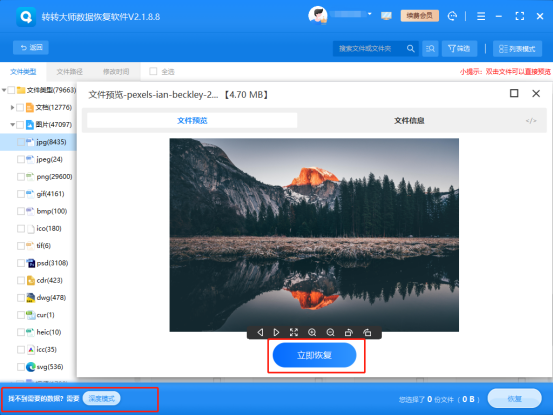Click the heic(10) file type icon
553x415 pixels.
(31, 332)
